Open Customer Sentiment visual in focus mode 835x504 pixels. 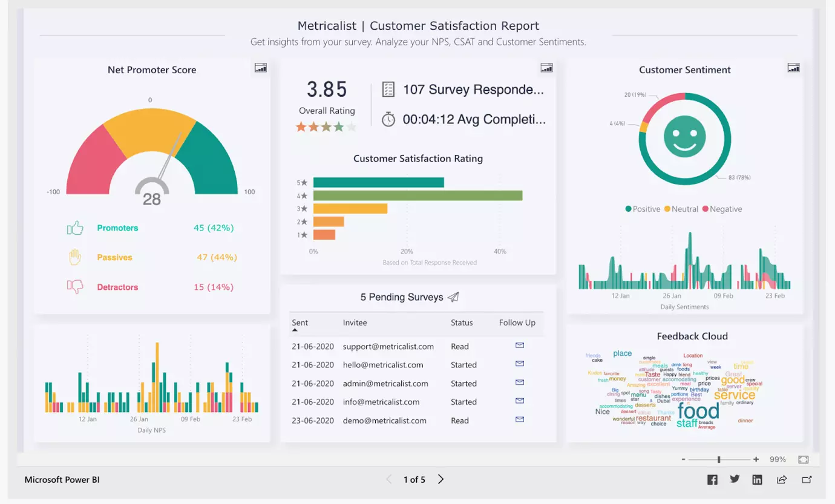click(x=793, y=68)
